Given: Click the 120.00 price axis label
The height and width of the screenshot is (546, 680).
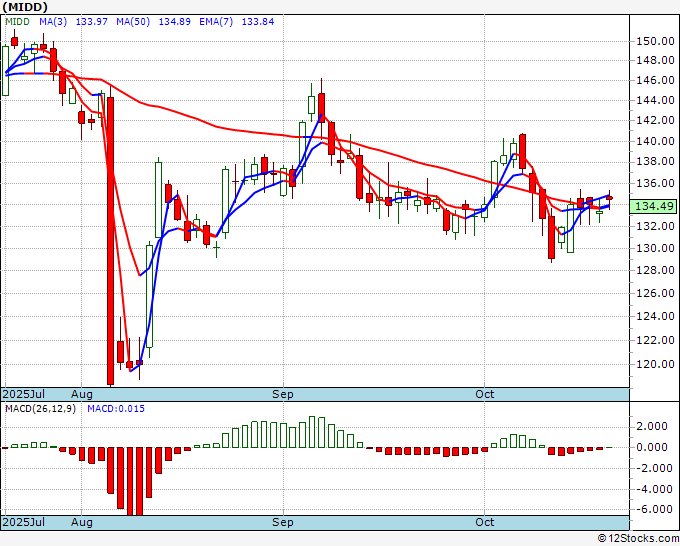Looking at the screenshot, I should (655, 364).
